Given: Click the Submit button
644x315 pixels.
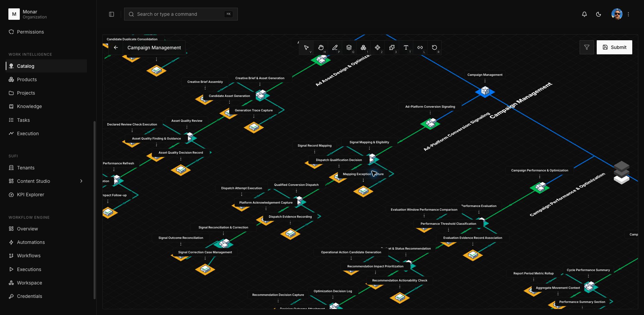Looking at the screenshot, I should pyautogui.click(x=614, y=47).
